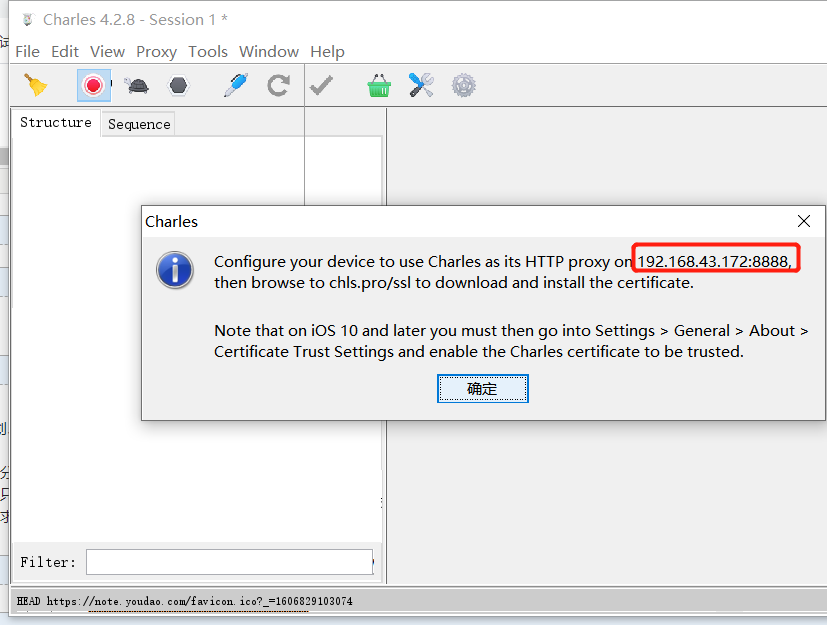Click the 'Charles' dialog title text
827x625 pixels.
[x=171, y=222]
